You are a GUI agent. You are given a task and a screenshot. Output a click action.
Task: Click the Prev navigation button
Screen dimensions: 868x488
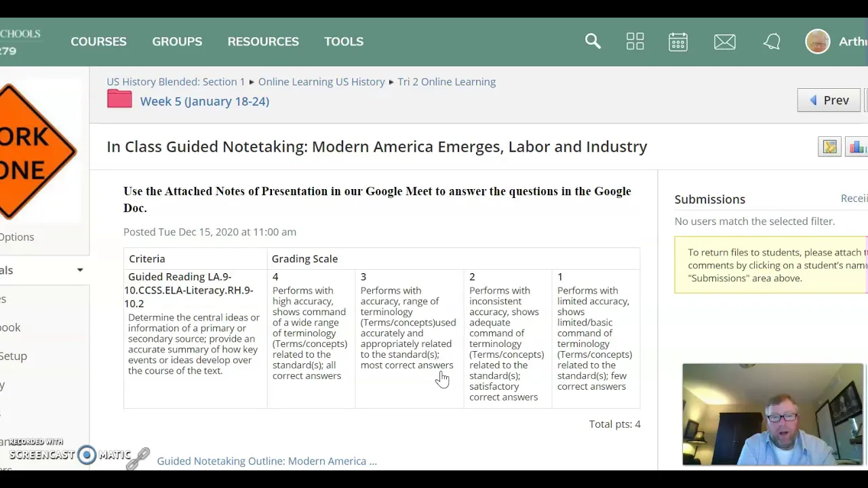pos(829,100)
